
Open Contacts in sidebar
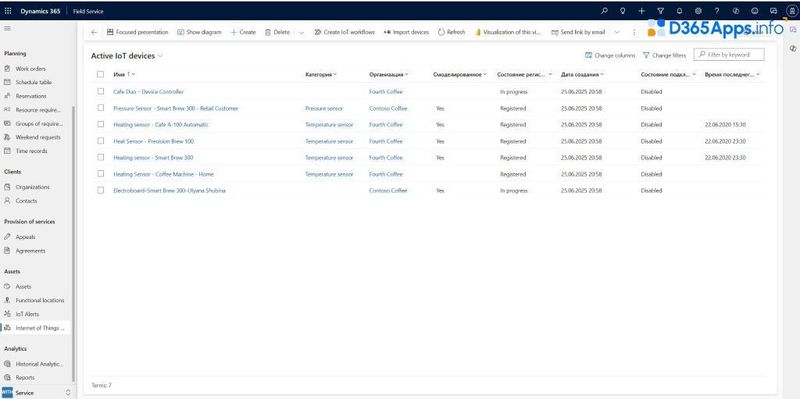point(27,201)
